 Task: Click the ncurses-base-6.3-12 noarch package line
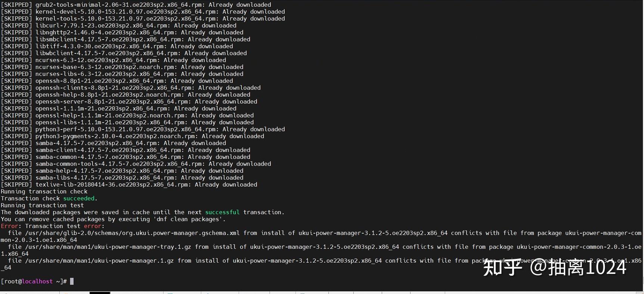coord(122,67)
